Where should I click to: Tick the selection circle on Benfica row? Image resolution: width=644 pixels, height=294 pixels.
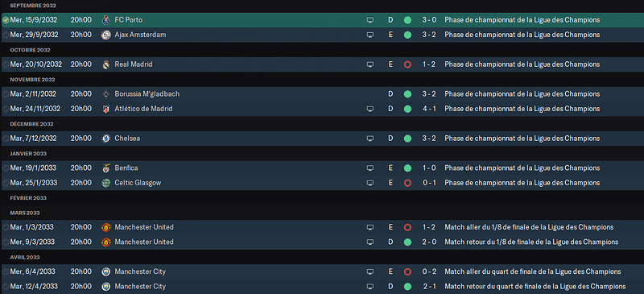(x=6, y=168)
